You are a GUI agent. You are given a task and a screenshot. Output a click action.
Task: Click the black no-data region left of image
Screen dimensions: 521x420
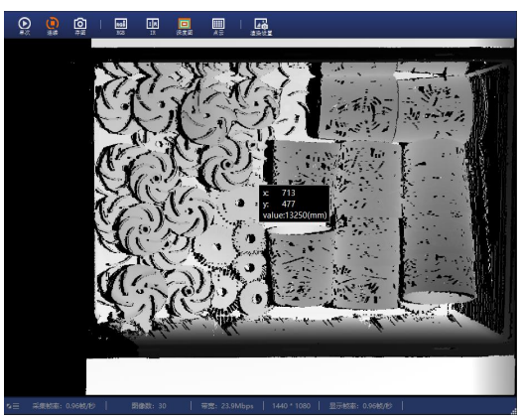[x=48, y=216]
